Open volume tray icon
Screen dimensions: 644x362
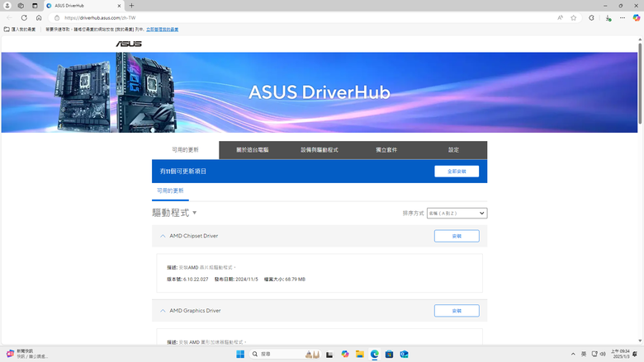tap(603, 355)
